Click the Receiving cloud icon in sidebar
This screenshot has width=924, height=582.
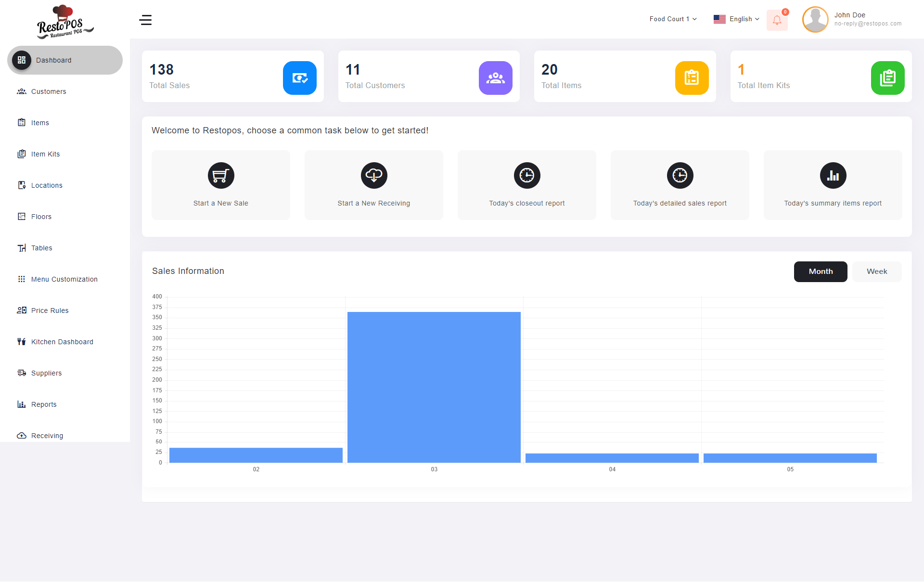21,435
